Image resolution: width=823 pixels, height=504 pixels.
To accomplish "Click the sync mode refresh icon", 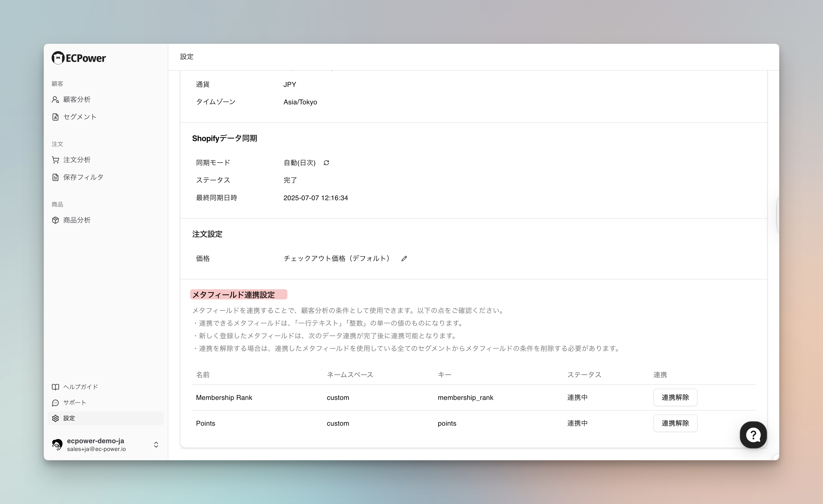I will pyautogui.click(x=326, y=163).
